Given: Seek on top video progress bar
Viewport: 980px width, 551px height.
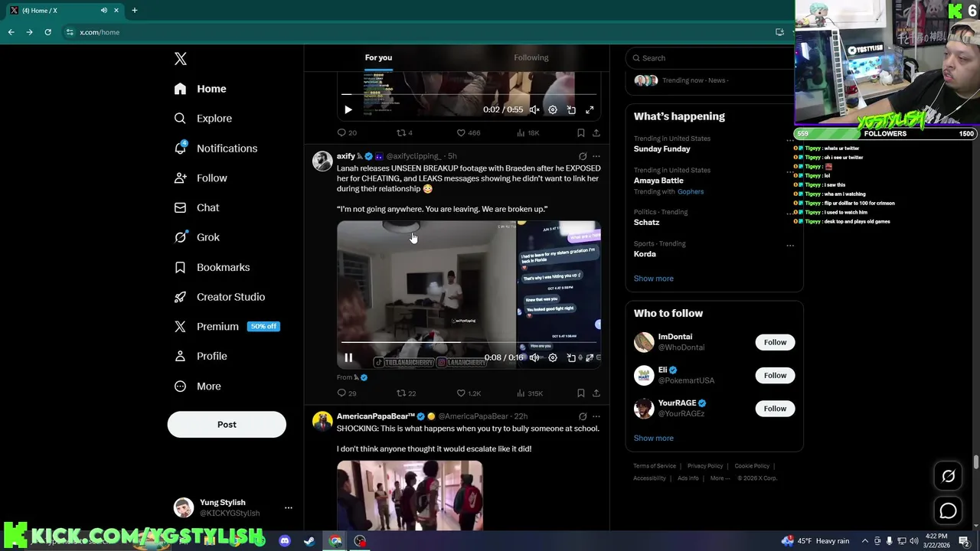Looking at the screenshot, I should [469, 95].
